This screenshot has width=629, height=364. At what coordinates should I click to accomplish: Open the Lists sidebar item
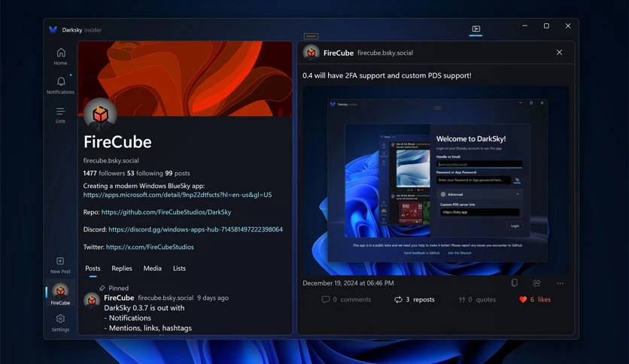(x=61, y=115)
